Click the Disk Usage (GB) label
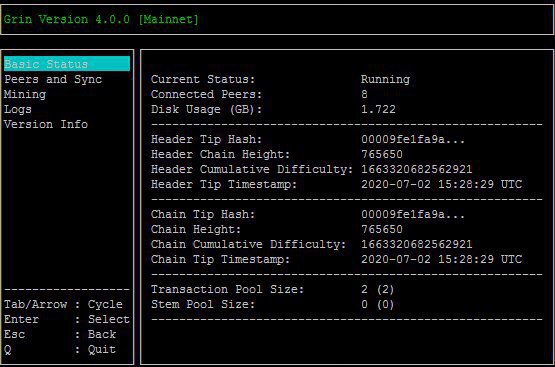Viewport: 555px width, 367px height. point(207,109)
